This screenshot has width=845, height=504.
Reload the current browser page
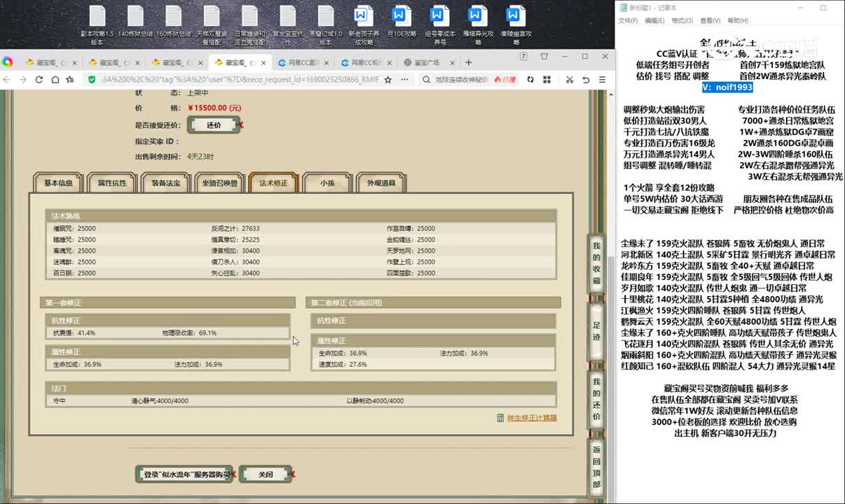point(41,80)
